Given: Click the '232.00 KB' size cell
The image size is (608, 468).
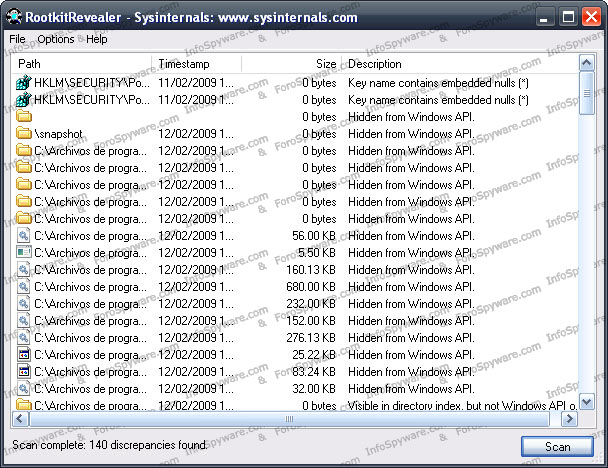Looking at the screenshot, I should [x=311, y=304].
